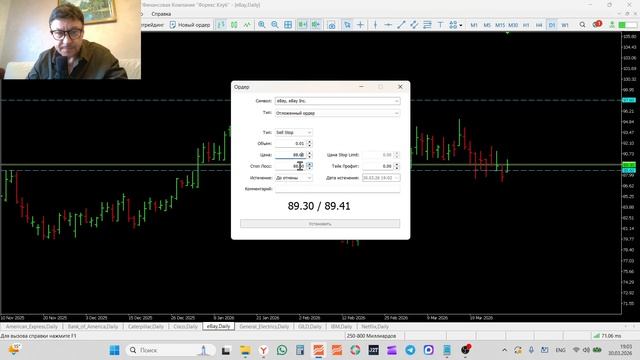The image size is (640, 360).
Task: Draw an equidistant channel
Action: (414, 25)
